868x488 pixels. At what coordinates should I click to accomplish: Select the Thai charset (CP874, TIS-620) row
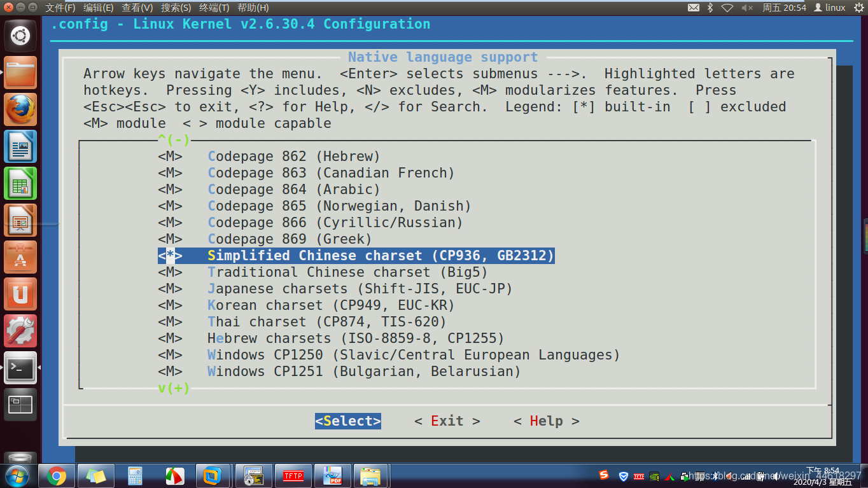[x=302, y=322]
